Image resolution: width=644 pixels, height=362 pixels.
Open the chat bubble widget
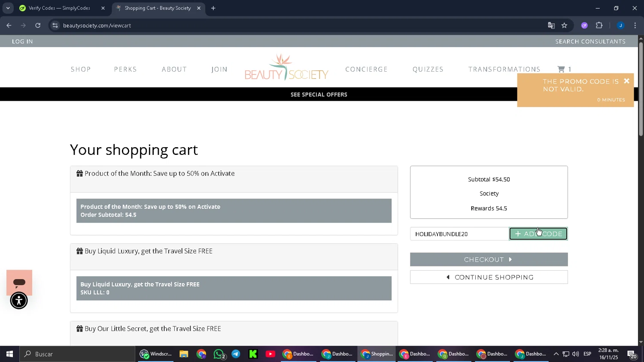tap(19, 282)
